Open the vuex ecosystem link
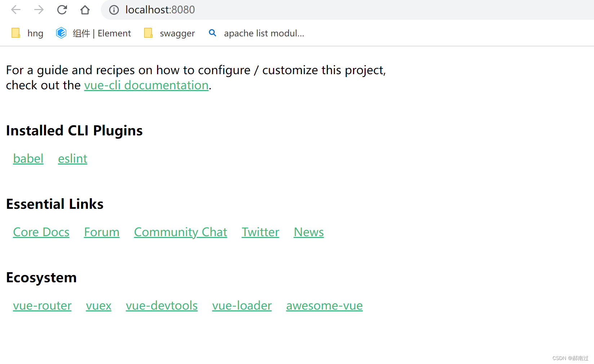Screen dimensions: 594x364 point(99,306)
